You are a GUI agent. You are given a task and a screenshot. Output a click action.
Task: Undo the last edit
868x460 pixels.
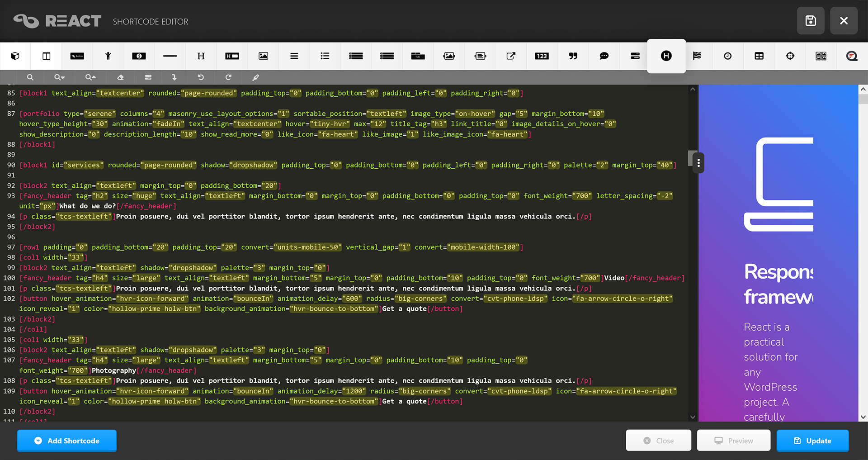tap(201, 77)
